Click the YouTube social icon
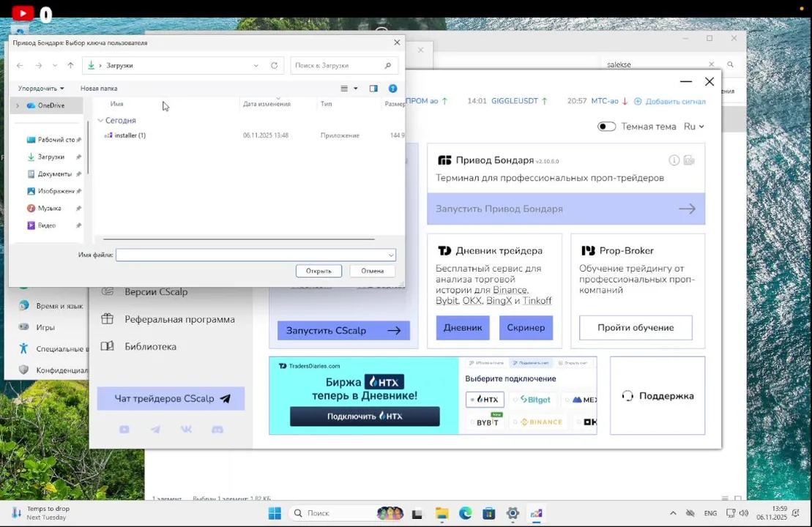 click(124, 430)
